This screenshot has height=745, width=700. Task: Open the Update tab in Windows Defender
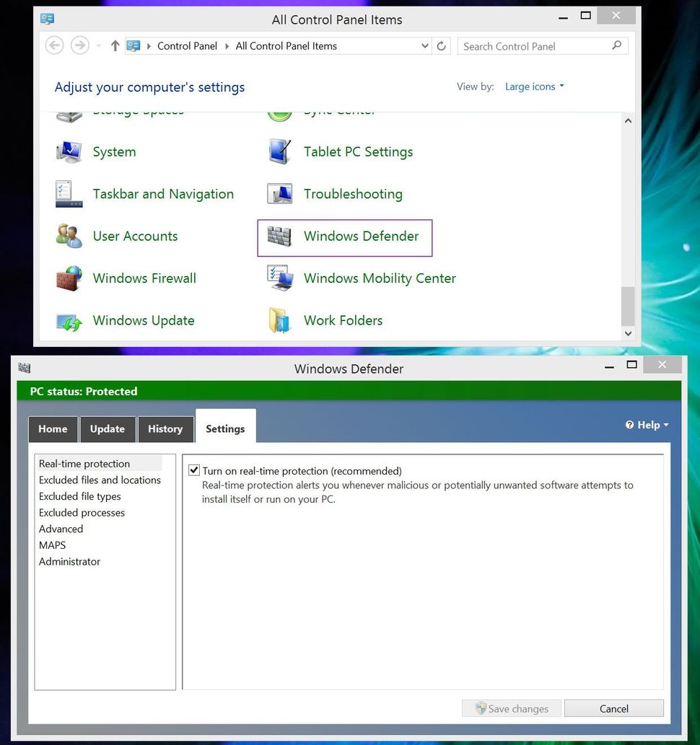(108, 428)
